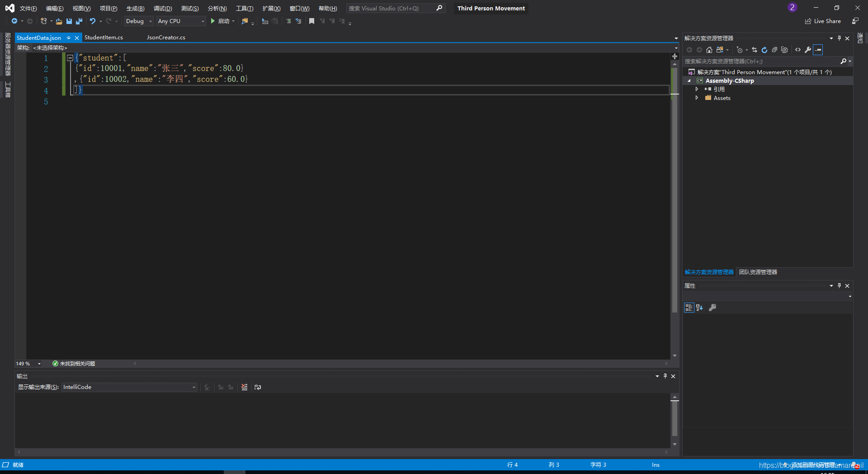
Task: Start debugging with the 启动 button
Action: click(x=221, y=21)
